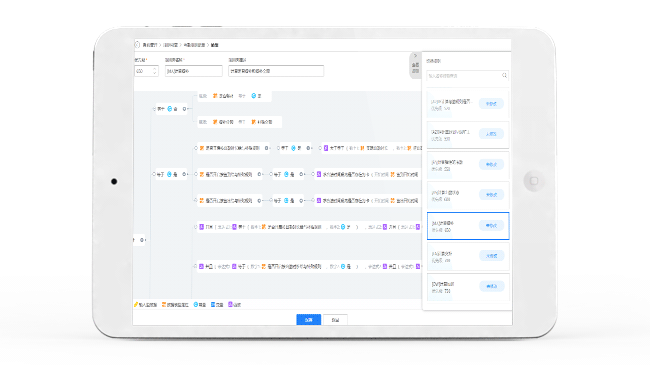The width and height of the screenshot is (650, 365).
Task: Click the circular back arrow beside breadcrumb
Action: point(137,45)
